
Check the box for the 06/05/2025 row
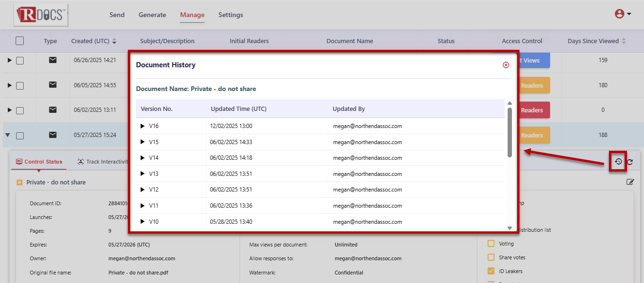click(20, 86)
